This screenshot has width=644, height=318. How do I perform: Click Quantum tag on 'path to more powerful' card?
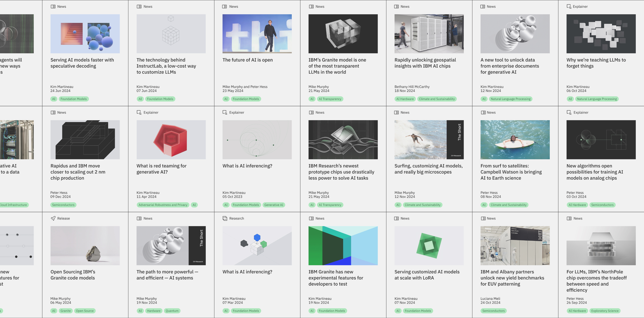click(x=172, y=311)
